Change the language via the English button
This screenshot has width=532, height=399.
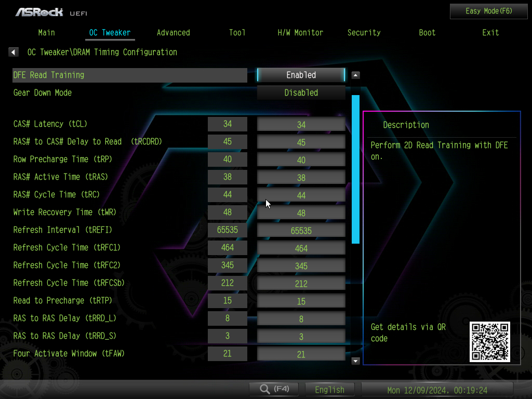329,390
